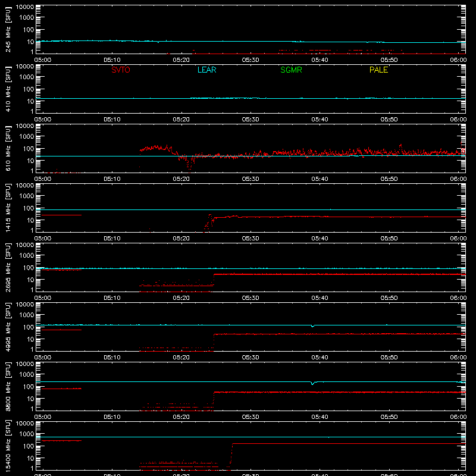The image size is (476, 476).
Task: Click the red SVTO legend label
Action: click(121, 70)
